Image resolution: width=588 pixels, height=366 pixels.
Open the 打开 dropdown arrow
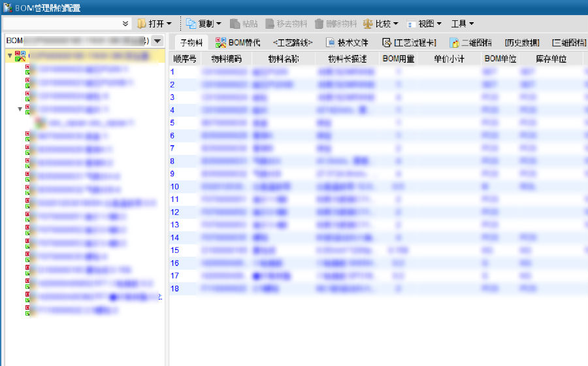click(169, 24)
